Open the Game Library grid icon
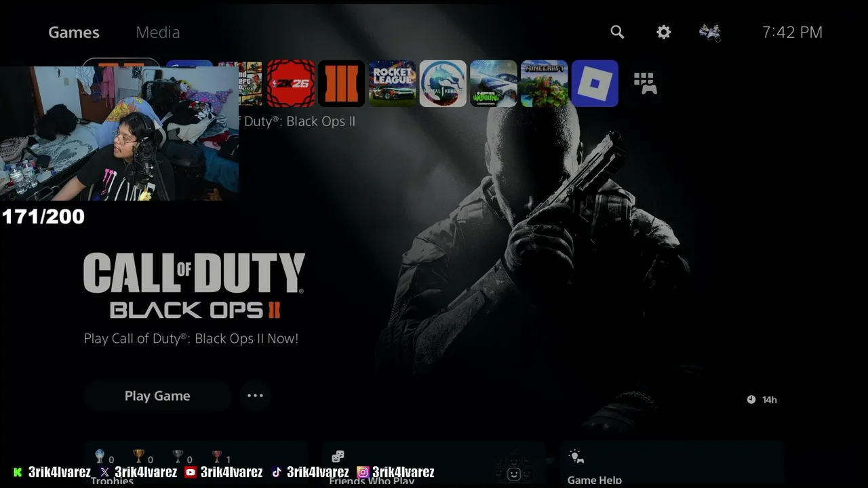 tap(645, 83)
